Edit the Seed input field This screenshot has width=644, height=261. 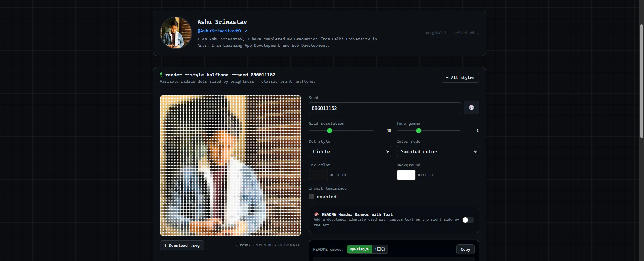(385, 108)
